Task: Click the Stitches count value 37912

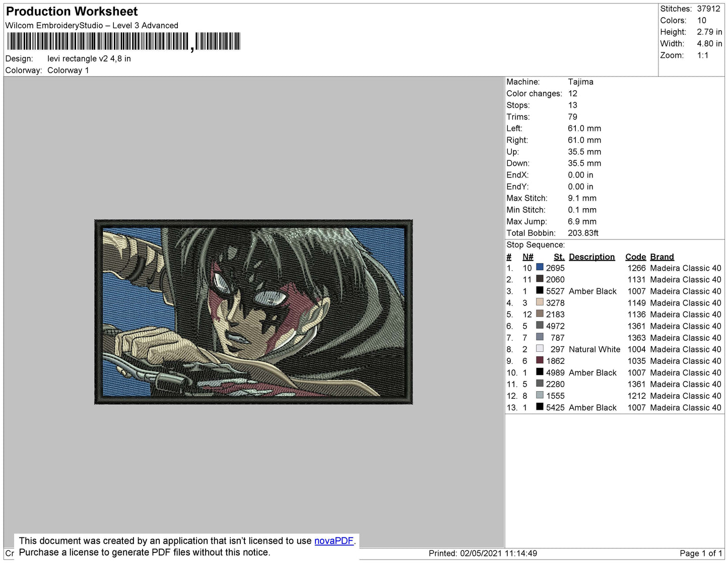Action: [709, 9]
